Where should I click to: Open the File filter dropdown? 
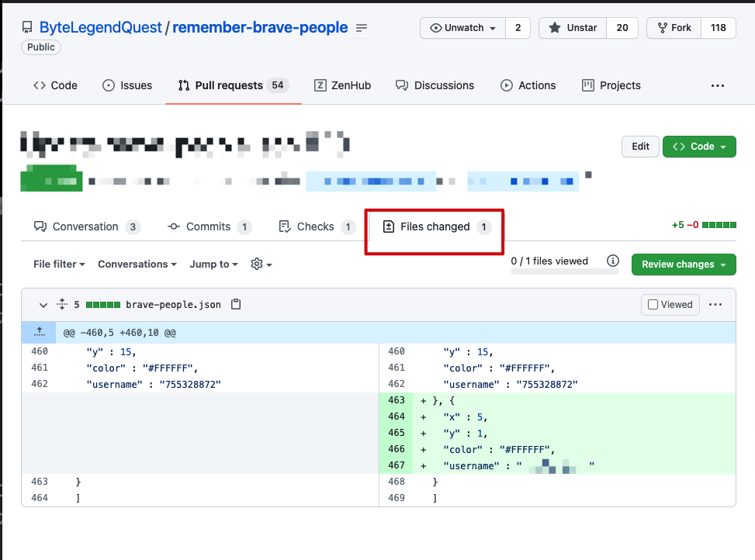[x=59, y=264]
